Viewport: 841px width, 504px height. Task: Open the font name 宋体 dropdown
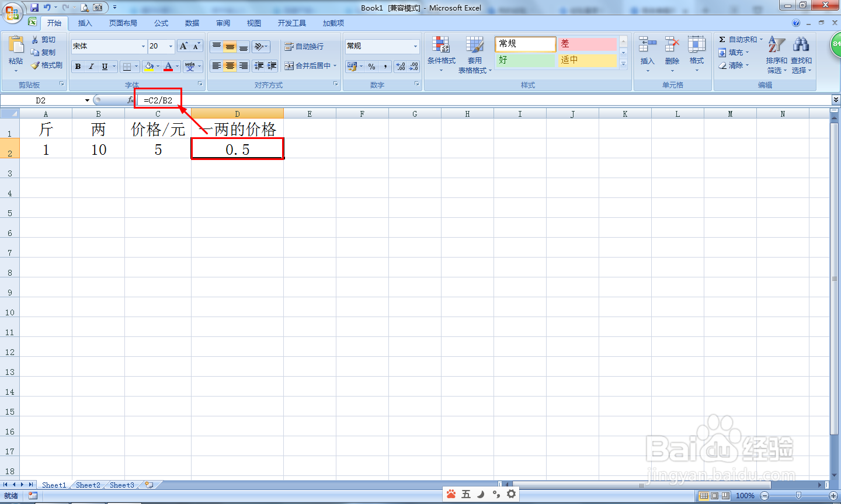click(x=143, y=46)
